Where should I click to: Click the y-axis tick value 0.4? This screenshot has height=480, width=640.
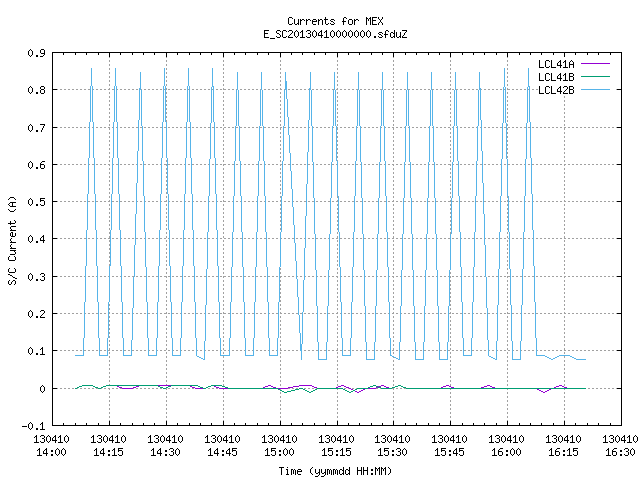36,239
